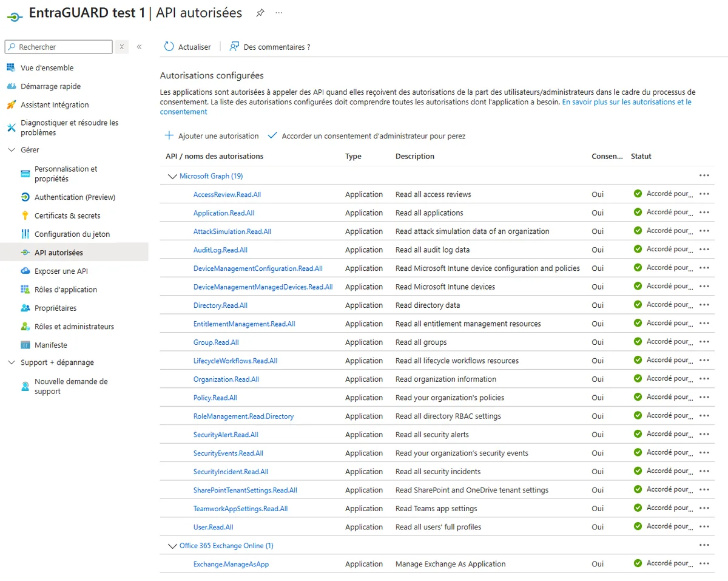The image size is (728, 581).
Task: Pin the API autorisées page
Action: pyautogui.click(x=260, y=13)
